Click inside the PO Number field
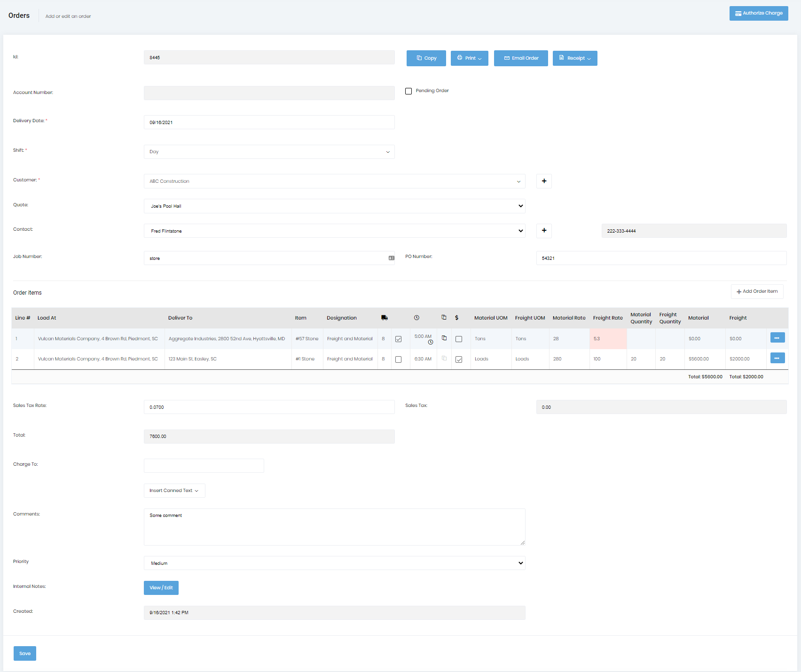This screenshot has height=672, width=801. click(x=660, y=258)
